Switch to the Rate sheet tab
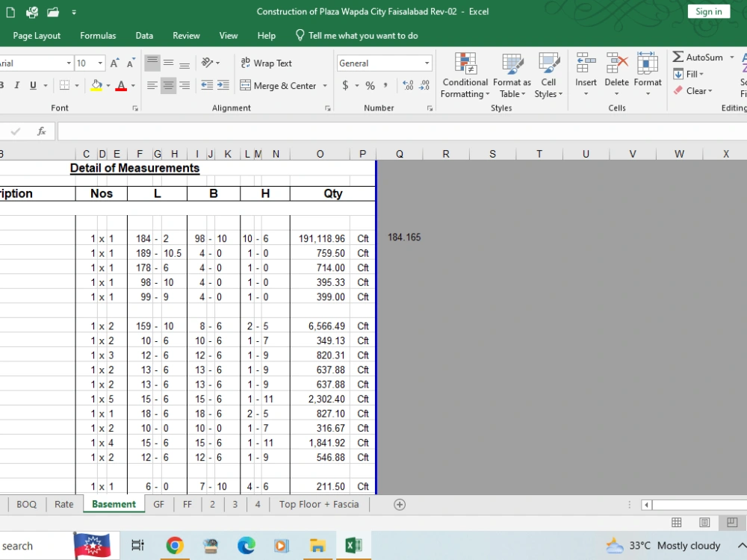This screenshot has height=560, width=747. [63, 504]
